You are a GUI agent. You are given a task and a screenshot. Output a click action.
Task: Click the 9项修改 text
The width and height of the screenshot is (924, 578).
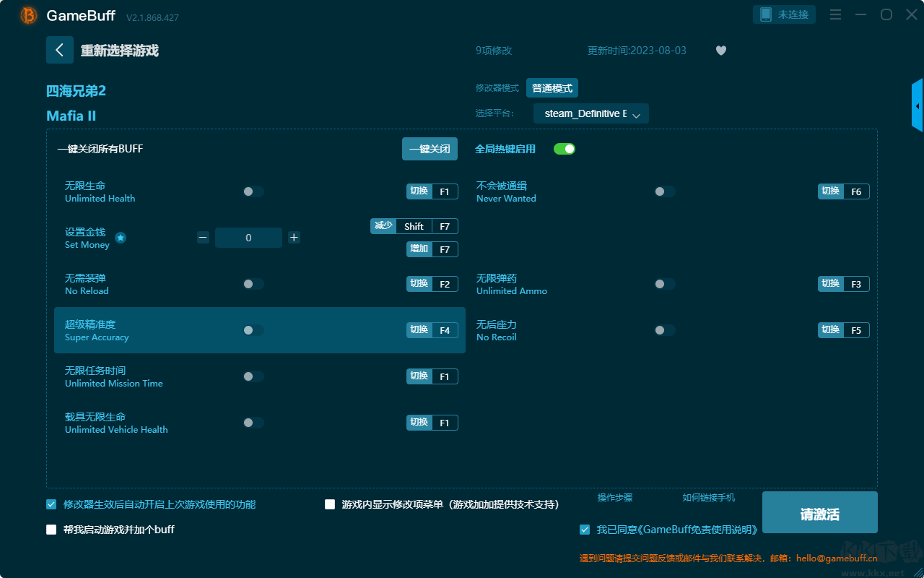click(494, 51)
